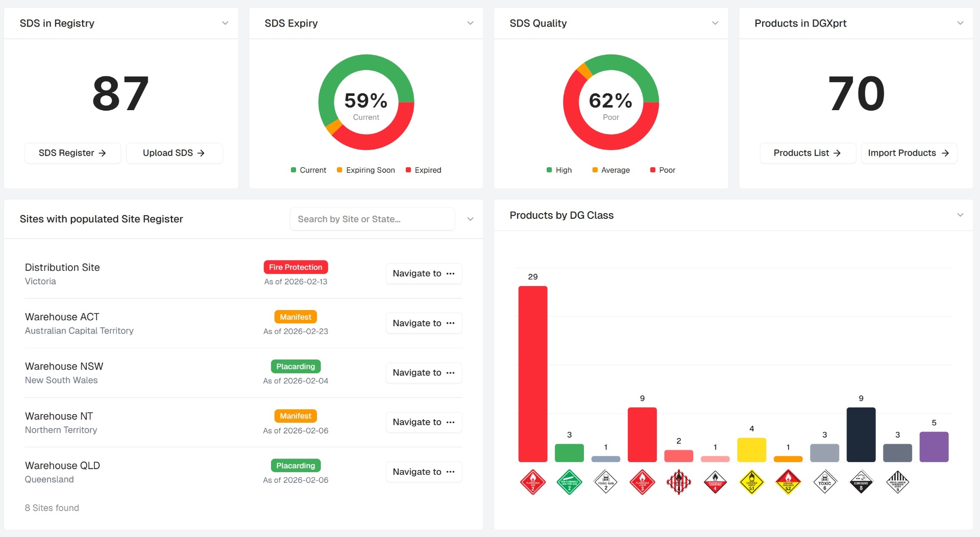980x537 pixels.
Task: Collapse the Products by DG Class panel
Action: click(x=961, y=215)
